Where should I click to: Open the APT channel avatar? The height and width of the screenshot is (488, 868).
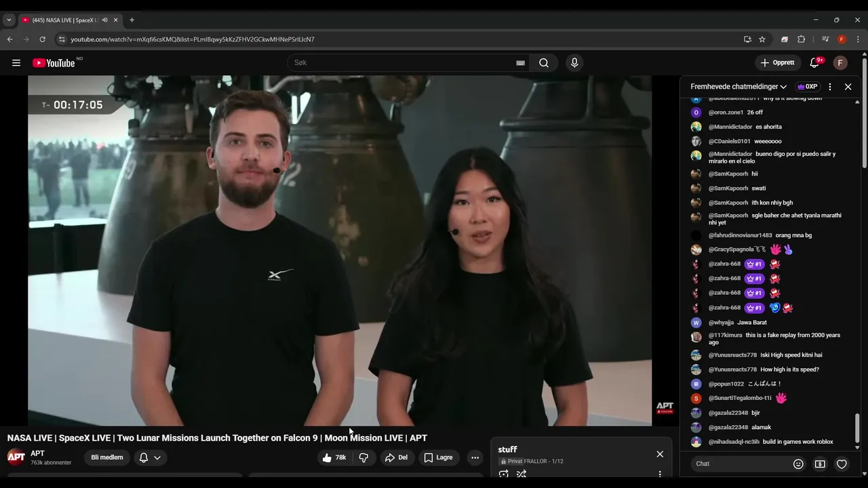click(16, 457)
